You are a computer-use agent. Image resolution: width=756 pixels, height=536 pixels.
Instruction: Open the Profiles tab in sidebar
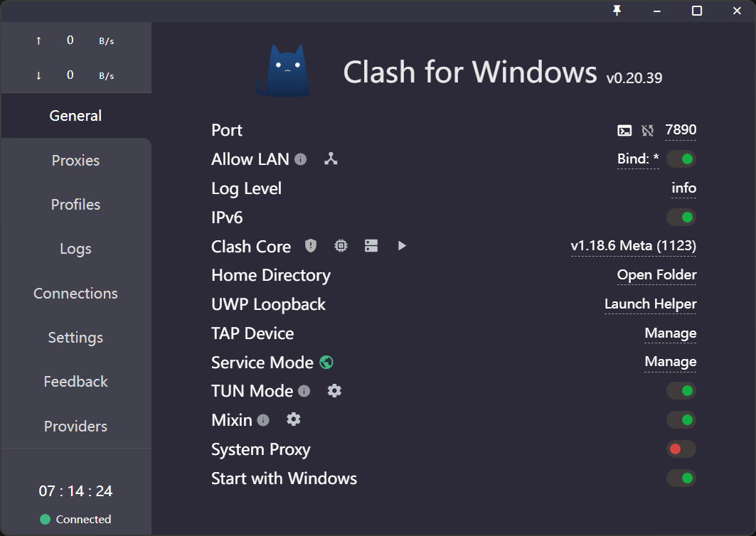click(75, 204)
